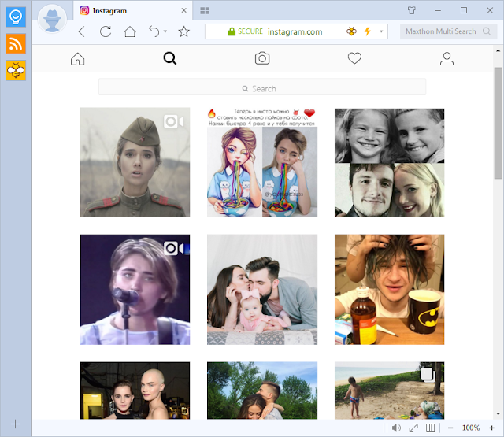Viewport: 504px width, 437px height.
Task: Open the RSS feed reader sidebar icon
Action: [x=16, y=43]
